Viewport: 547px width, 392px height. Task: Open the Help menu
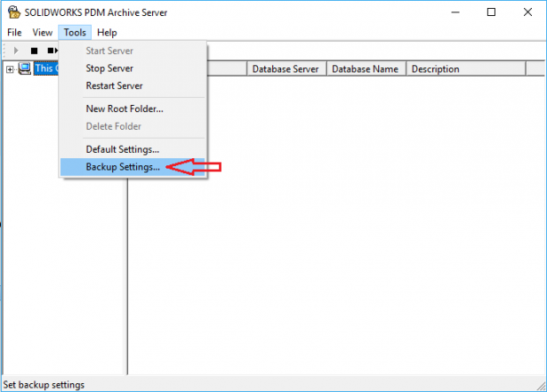click(x=107, y=32)
